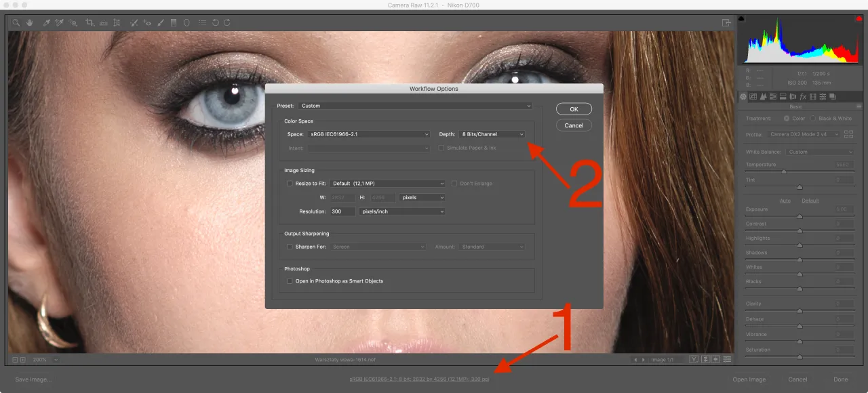This screenshot has height=393, width=868.
Task: Select the Transform tool
Action: (117, 22)
